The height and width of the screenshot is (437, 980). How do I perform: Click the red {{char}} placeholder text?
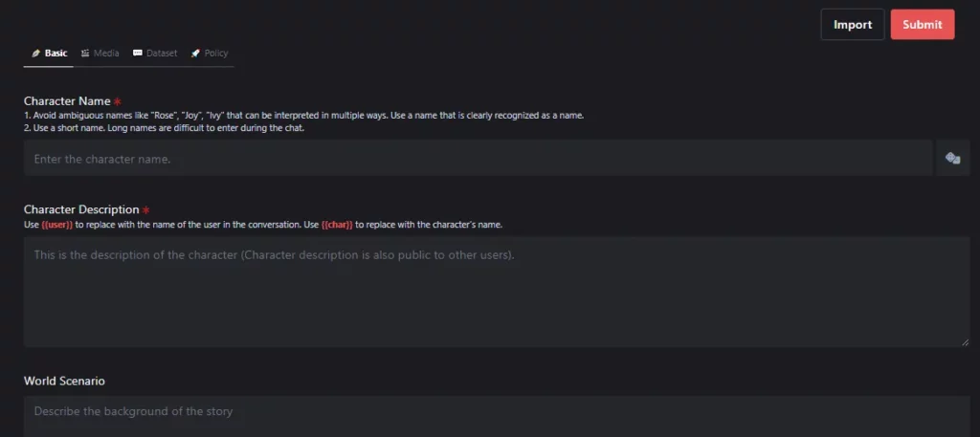tap(336, 225)
